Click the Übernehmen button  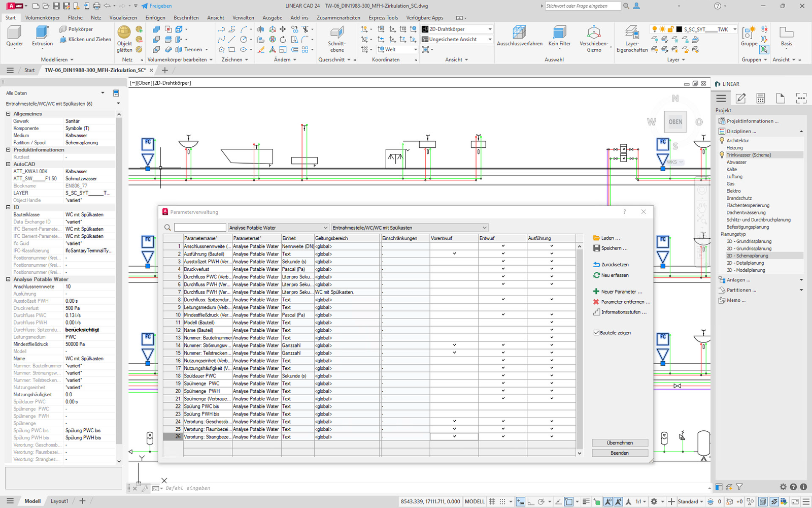619,443
